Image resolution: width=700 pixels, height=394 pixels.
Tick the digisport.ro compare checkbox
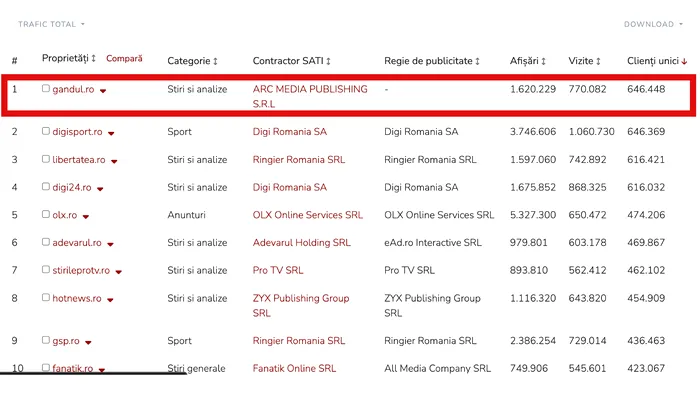46,131
